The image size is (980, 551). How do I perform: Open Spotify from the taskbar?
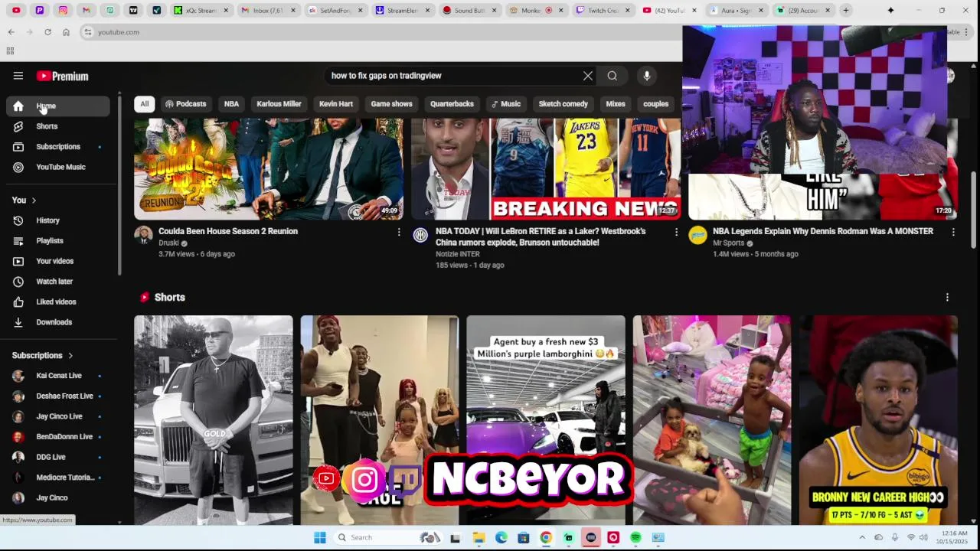[x=635, y=538]
